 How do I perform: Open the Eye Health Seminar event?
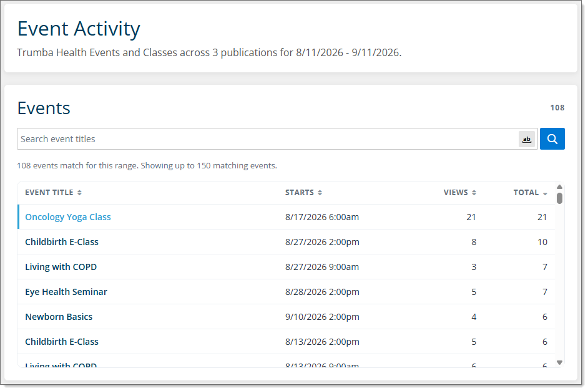[x=66, y=292]
